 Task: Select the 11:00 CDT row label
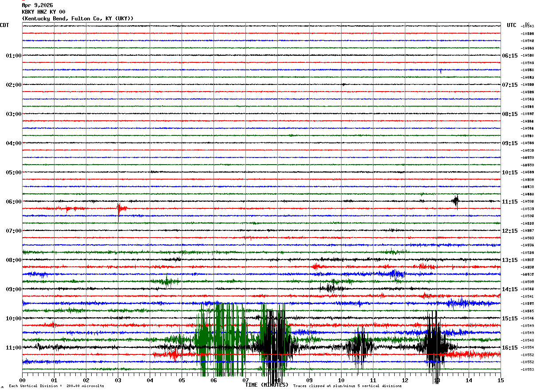pyautogui.click(x=14, y=348)
